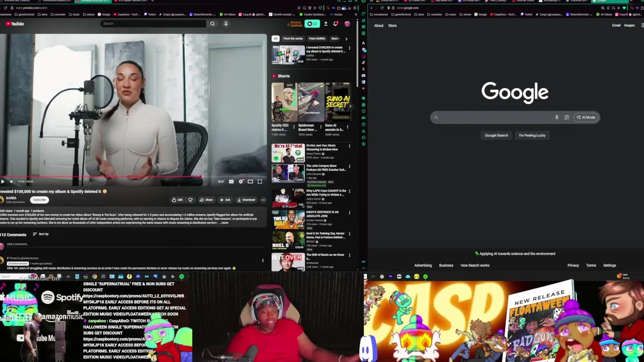Toggle closed captions on the video
The width and height of the screenshot is (644, 362).
(231, 182)
